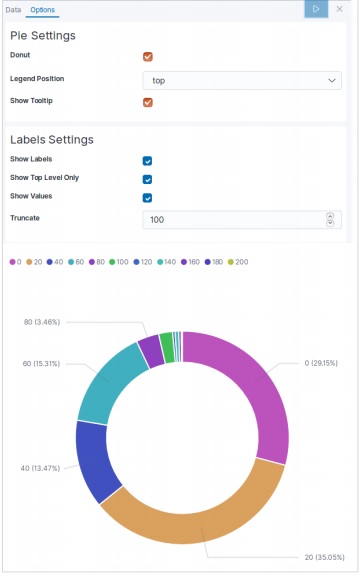The width and height of the screenshot is (361, 579).
Task: Open the Legend Position dropdown
Action: 242,80
